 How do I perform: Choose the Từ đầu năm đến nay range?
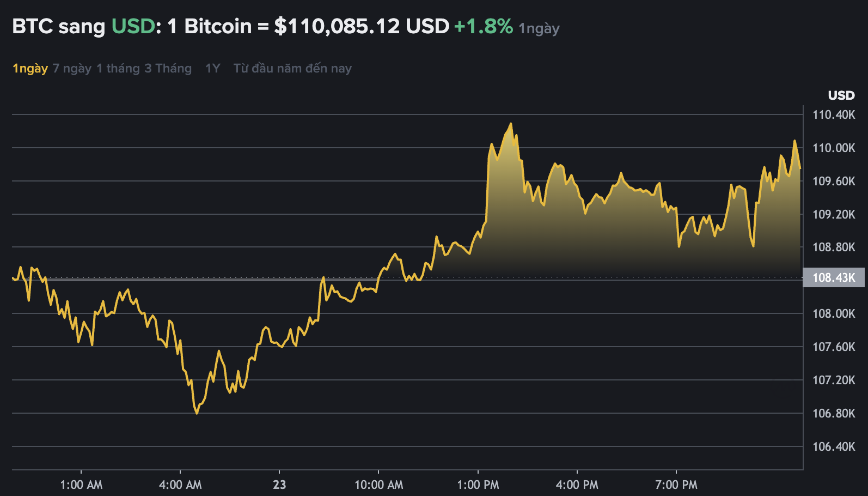pos(292,69)
